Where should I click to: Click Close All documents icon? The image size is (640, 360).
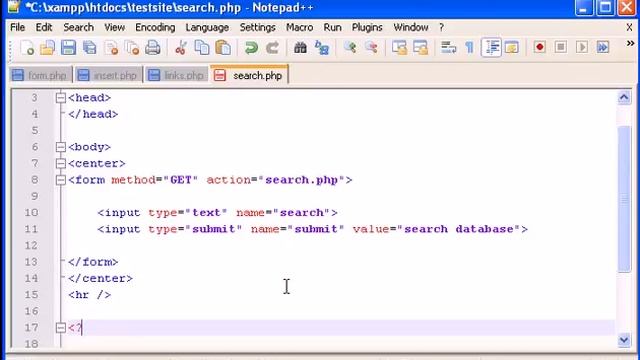tap(132, 48)
